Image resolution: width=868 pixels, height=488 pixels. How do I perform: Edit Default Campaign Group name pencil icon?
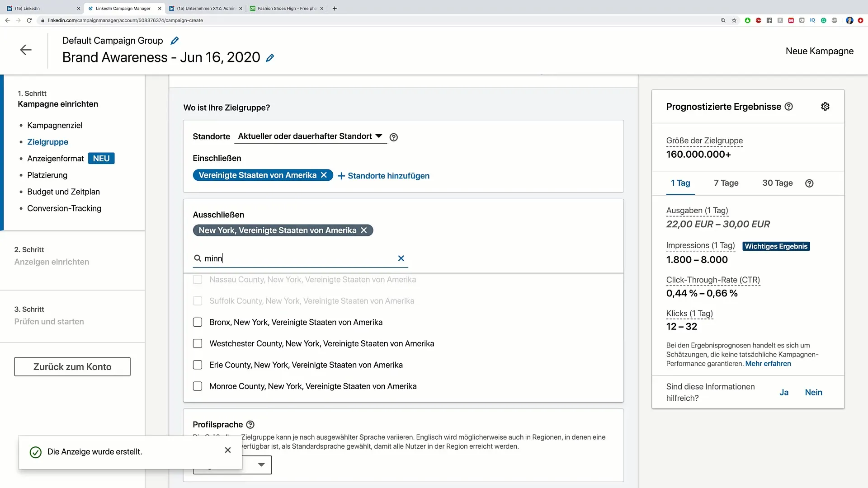pyautogui.click(x=175, y=41)
